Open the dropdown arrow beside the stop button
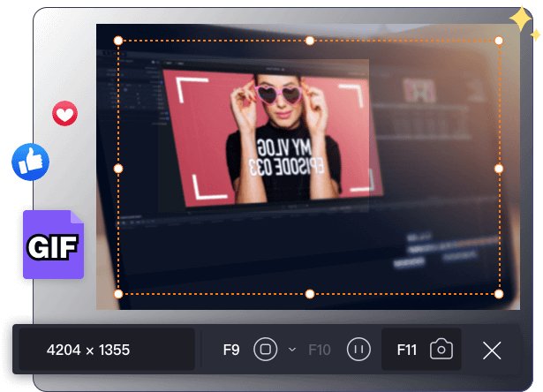The height and width of the screenshot is (392, 543). pyautogui.click(x=292, y=350)
